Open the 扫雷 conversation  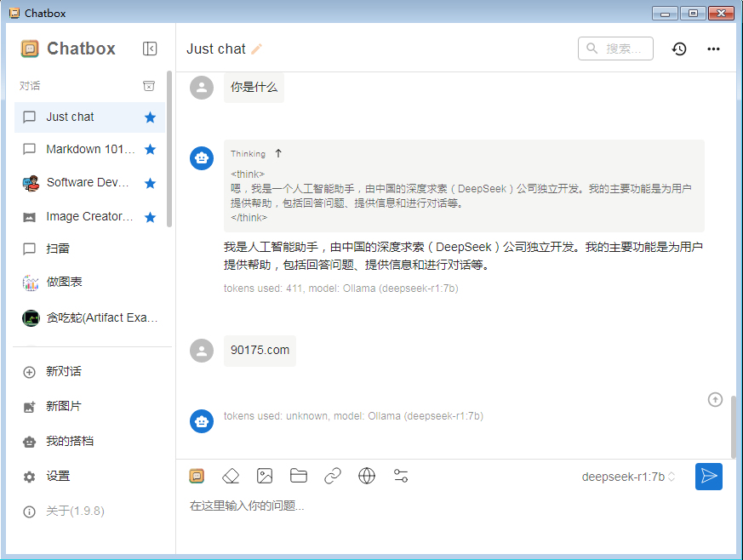89,249
